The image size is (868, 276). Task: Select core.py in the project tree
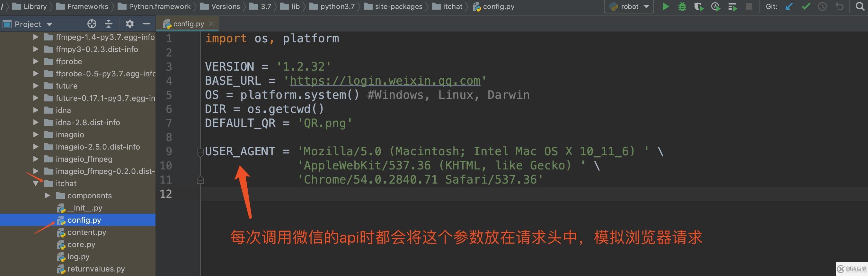(x=81, y=244)
